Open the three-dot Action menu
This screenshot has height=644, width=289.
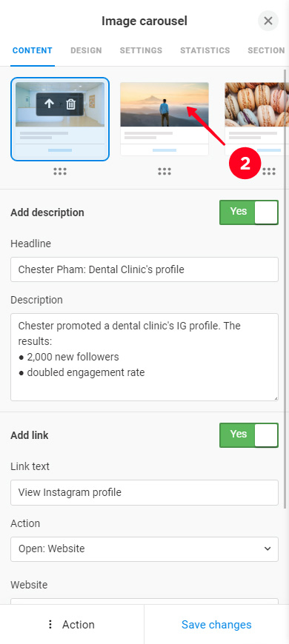click(72, 624)
